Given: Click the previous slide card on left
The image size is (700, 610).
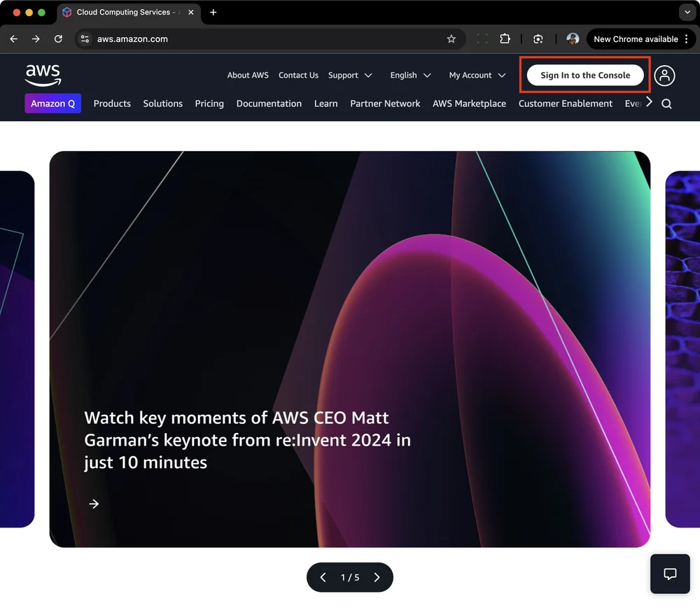Looking at the screenshot, I should [17, 349].
